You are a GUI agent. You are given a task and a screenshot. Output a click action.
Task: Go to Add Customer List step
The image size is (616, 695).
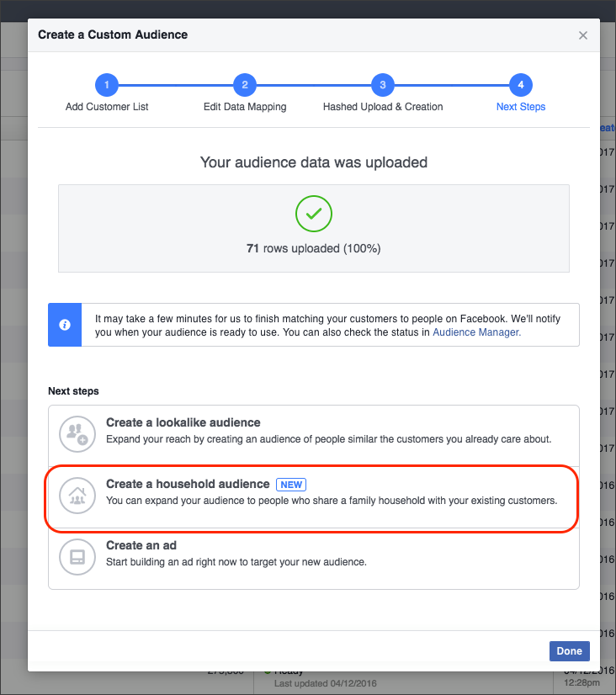tap(107, 107)
